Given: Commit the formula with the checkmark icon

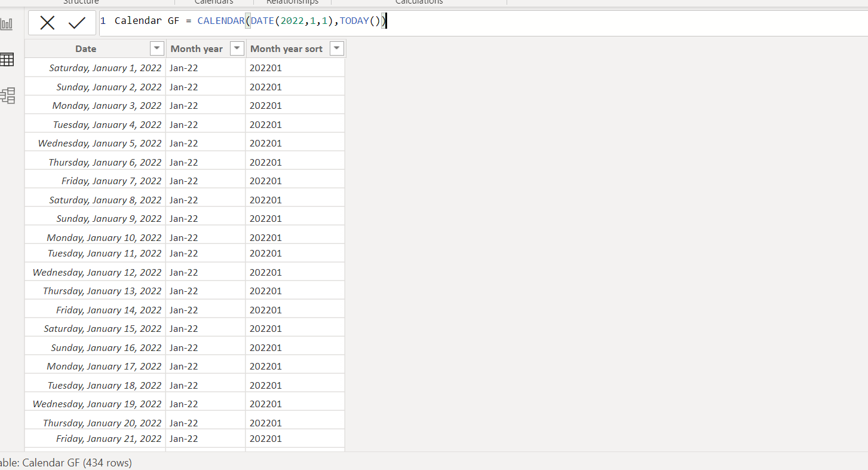Looking at the screenshot, I should tap(77, 23).
